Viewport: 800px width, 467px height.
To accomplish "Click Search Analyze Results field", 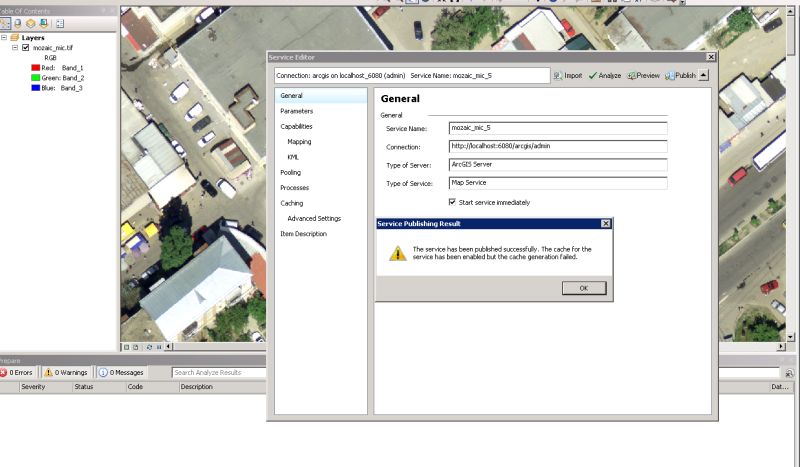I will [x=219, y=373].
